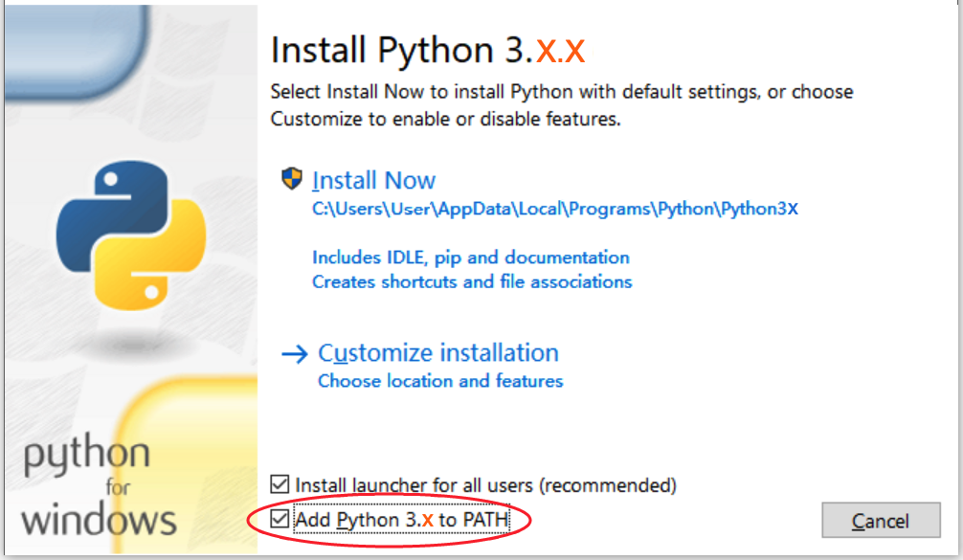
Task: Click the description paragraph about default settings
Action: (562, 105)
